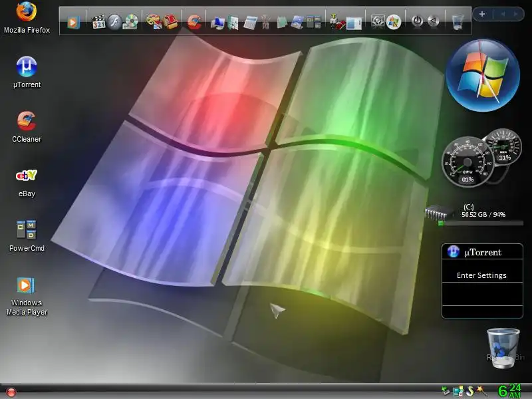This screenshot has width=532, height=399.
Task: Open the round Windows logo icon in dock
Action: (394, 23)
